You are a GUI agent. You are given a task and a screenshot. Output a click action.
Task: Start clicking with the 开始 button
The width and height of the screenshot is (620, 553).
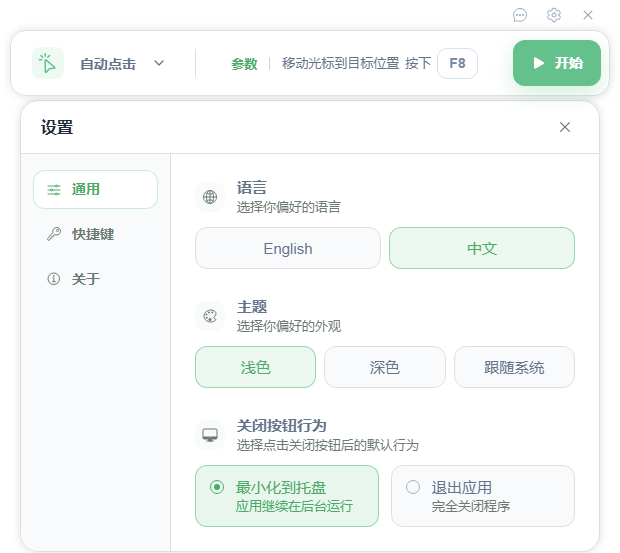coord(557,63)
